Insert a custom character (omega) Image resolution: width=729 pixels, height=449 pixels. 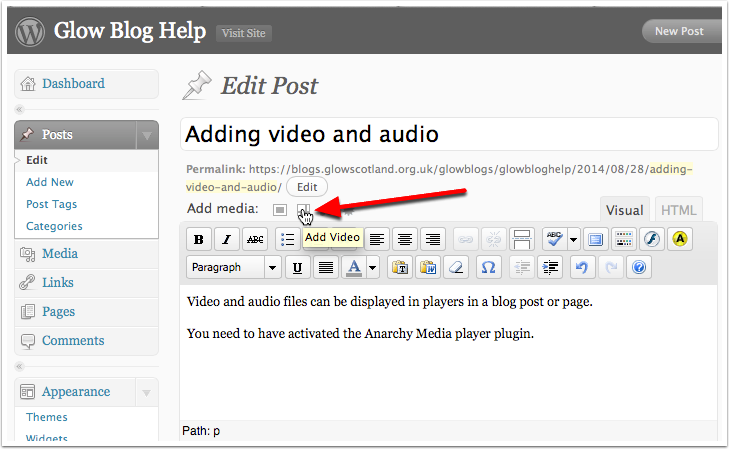[489, 267]
